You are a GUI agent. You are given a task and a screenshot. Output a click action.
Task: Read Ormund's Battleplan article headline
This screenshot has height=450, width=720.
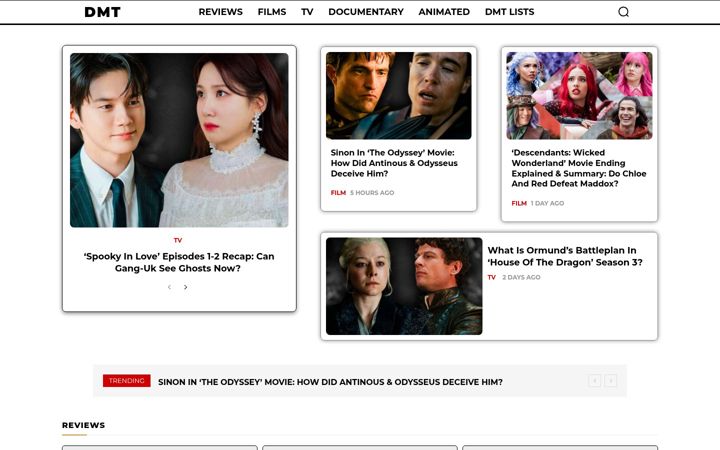click(565, 256)
